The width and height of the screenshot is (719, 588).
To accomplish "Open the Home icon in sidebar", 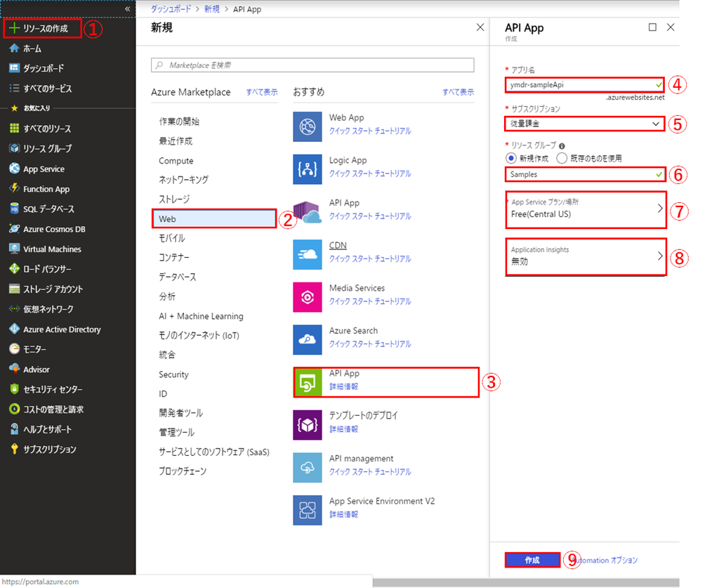I will tap(14, 48).
